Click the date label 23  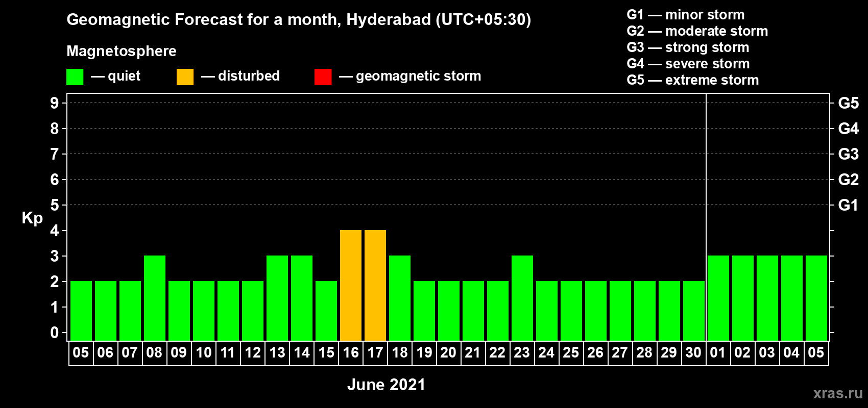coord(522,352)
